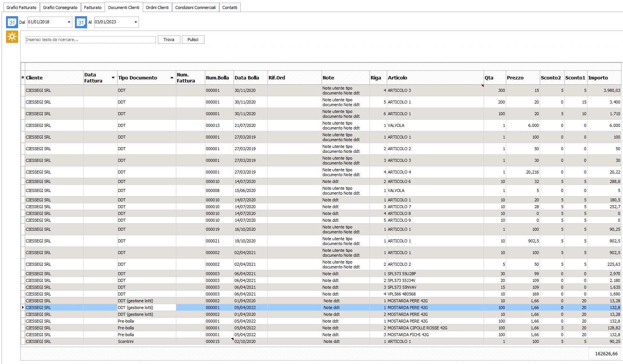Viewport: 623px width, 364px height.
Task: Click the ARTICOLO 8 cell
Action: click(x=435, y=213)
